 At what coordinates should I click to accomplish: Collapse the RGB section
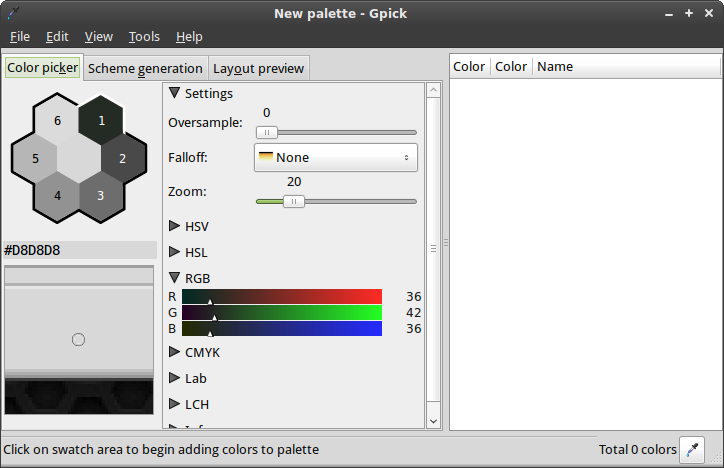pos(175,278)
